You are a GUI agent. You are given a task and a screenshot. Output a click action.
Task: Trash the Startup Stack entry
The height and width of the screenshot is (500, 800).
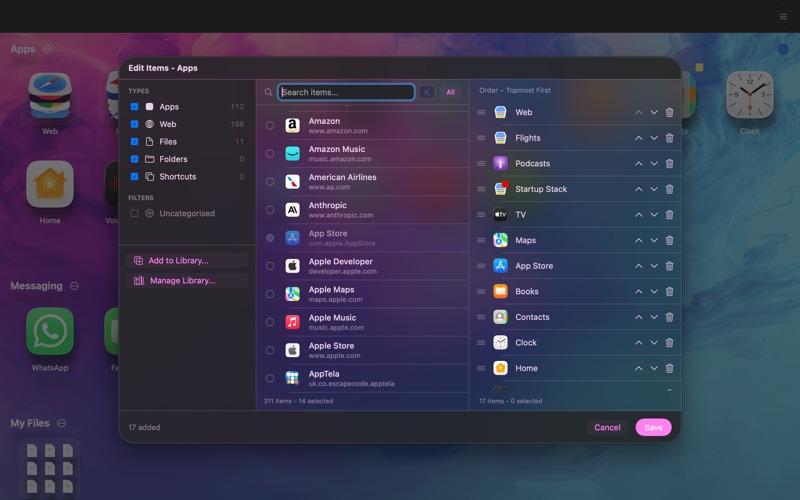click(669, 189)
